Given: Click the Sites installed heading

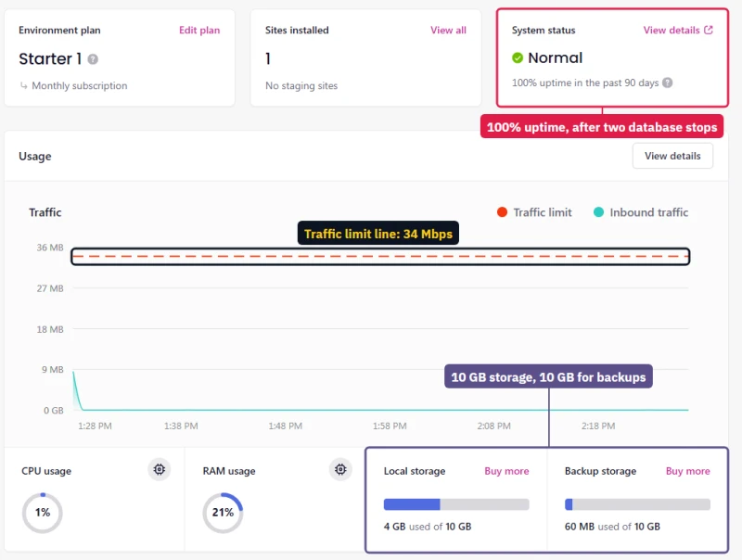Looking at the screenshot, I should click(x=297, y=30).
